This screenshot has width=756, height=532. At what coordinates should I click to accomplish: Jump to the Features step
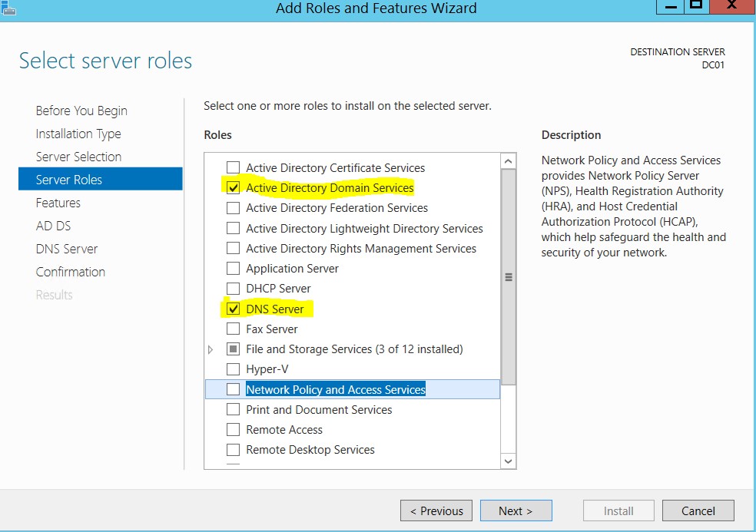click(58, 203)
